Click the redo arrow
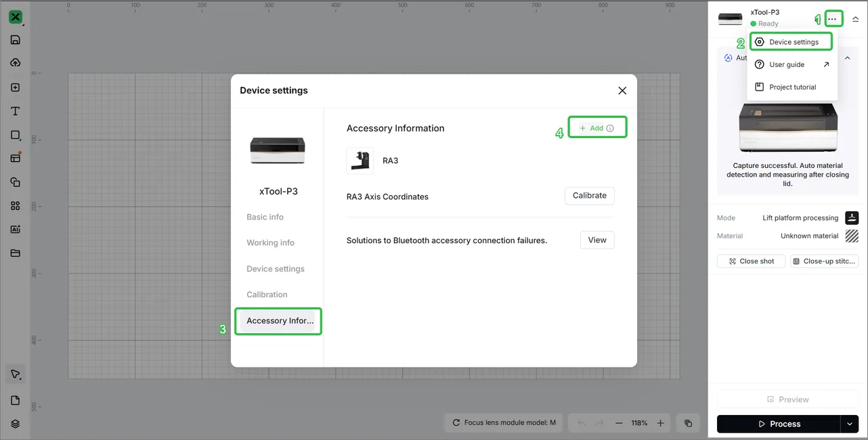 point(599,423)
